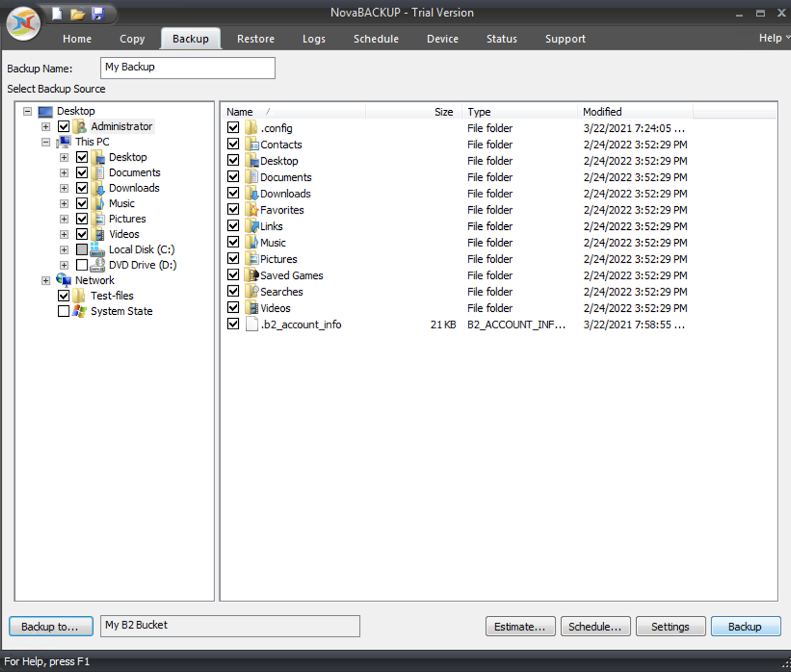Open the Status tab
This screenshot has width=791, height=672.
click(x=502, y=39)
